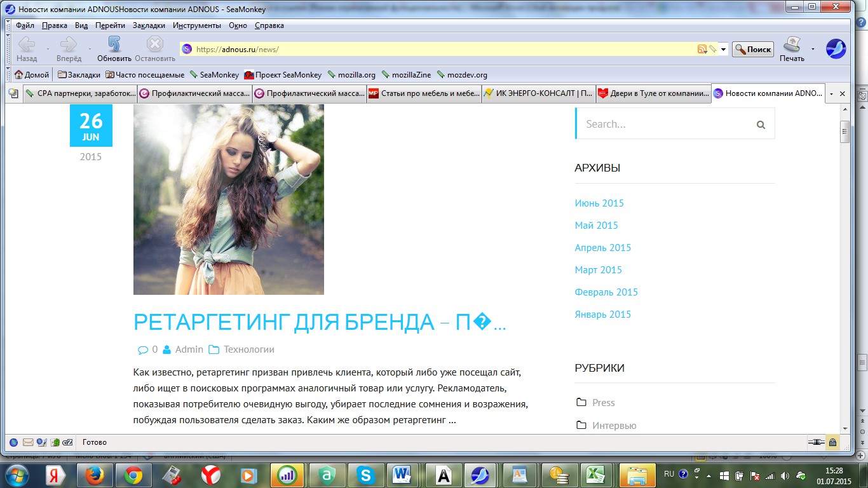Click the Остановить stop icon

pos(155,44)
